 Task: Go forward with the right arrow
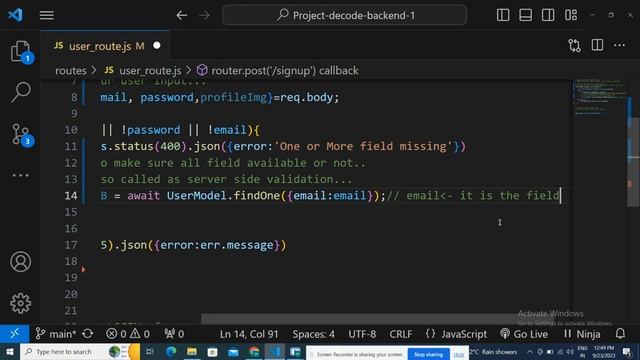coord(204,16)
